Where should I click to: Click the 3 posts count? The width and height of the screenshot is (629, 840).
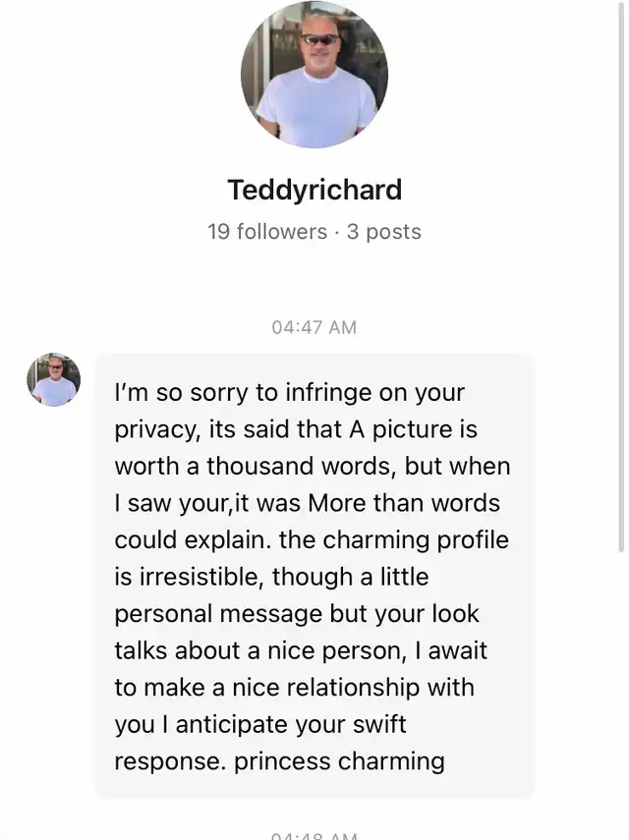pos(384,232)
